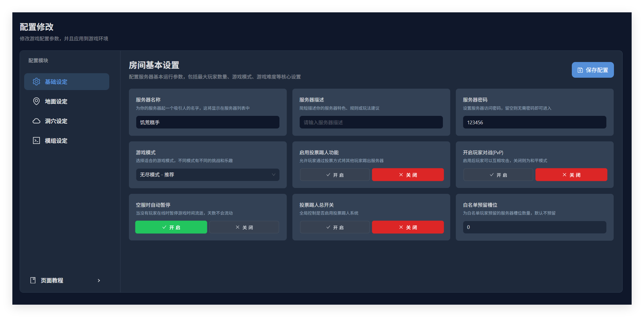Click the X icon in 投票踢人总开关 关闭 button
The height and width of the screenshot is (317, 644).
401,227
